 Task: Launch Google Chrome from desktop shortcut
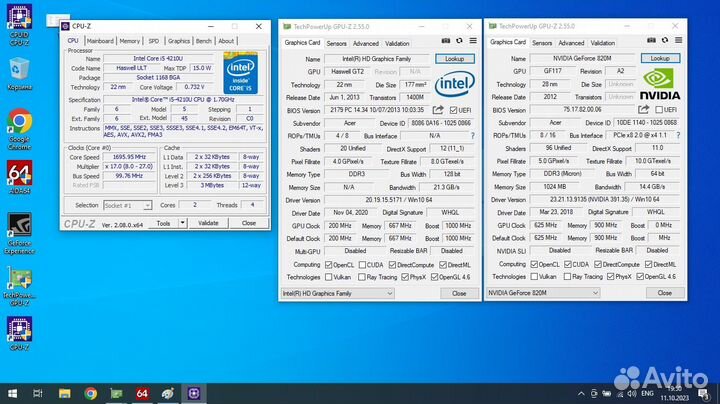point(19,129)
